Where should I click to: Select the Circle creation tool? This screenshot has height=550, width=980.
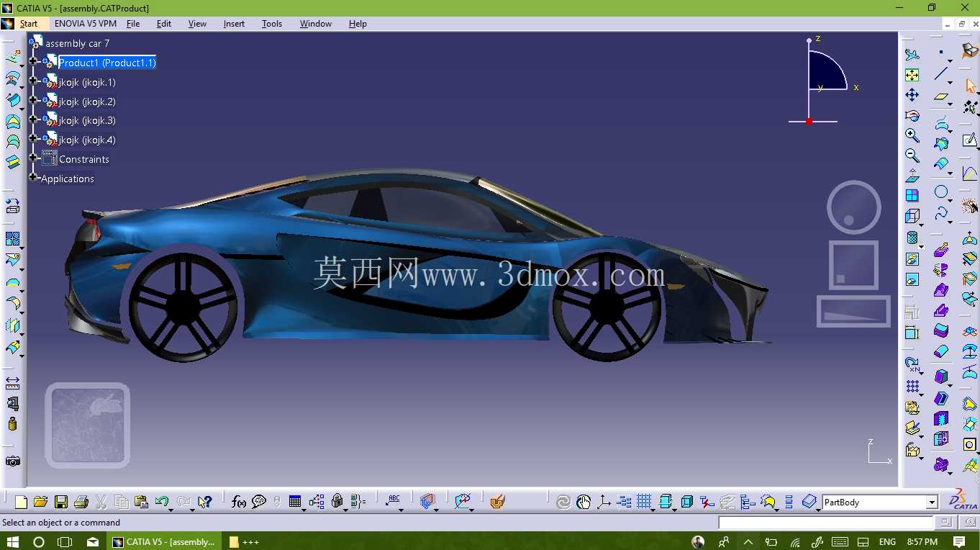click(x=941, y=192)
